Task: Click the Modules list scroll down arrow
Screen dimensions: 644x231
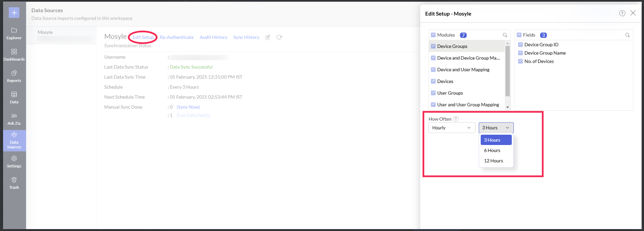Action: pos(507,107)
